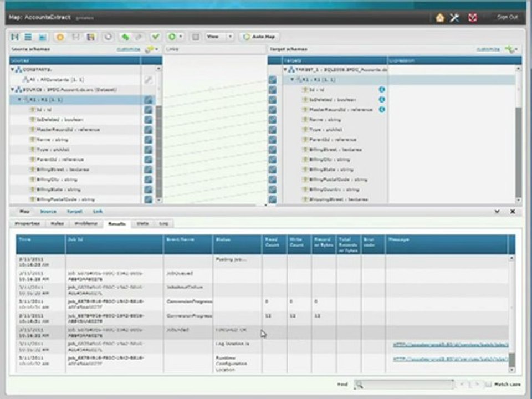Open the Problems sub-tab
Image resolution: width=532 pixels, height=399 pixels.
pos(86,223)
